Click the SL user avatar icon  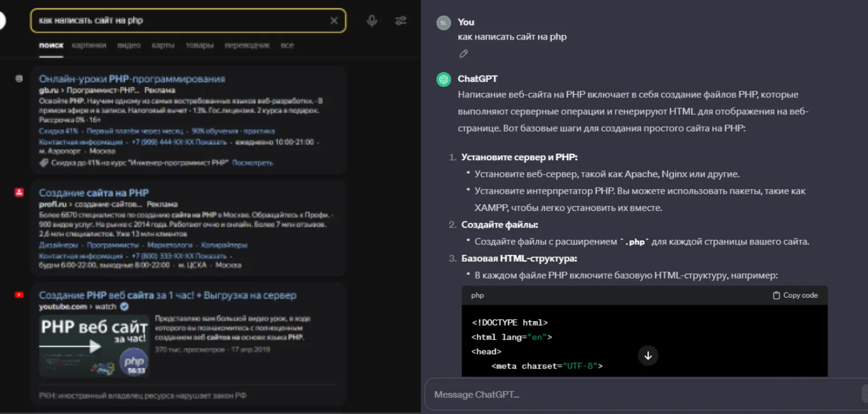click(444, 23)
